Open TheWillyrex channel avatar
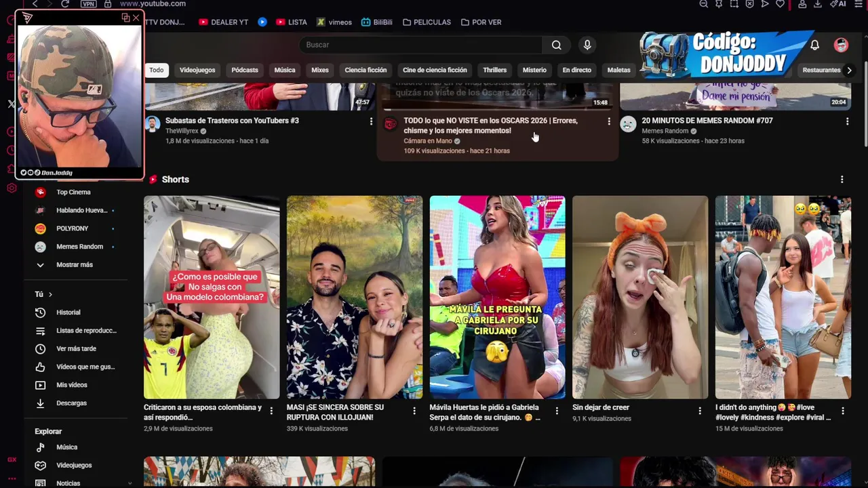The height and width of the screenshot is (488, 868). pos(153,124)
